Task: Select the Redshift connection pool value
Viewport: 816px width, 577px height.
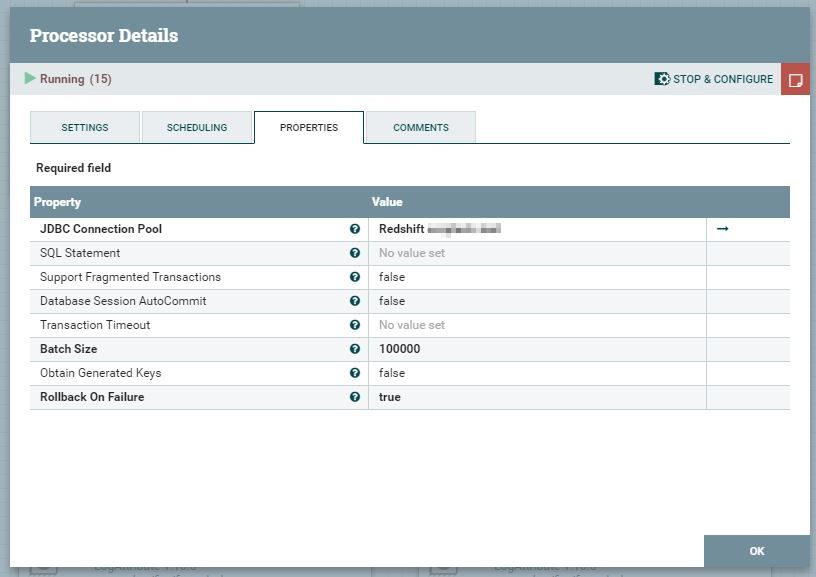Action: pyautogui.click(x=537, y=229)
